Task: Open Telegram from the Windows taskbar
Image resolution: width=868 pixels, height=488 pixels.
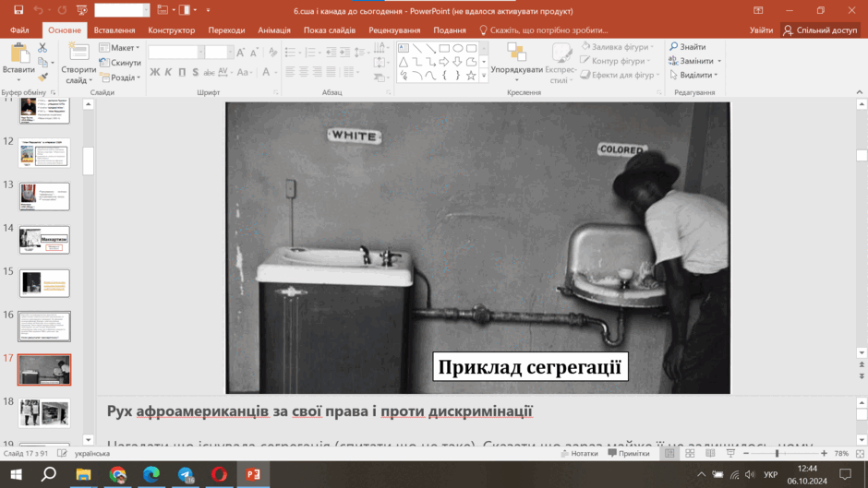Action: [186, 474]
